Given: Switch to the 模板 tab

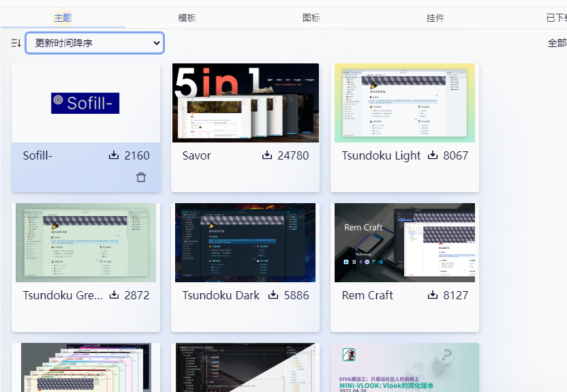Looking at the screenshot, I should [187, 18].
